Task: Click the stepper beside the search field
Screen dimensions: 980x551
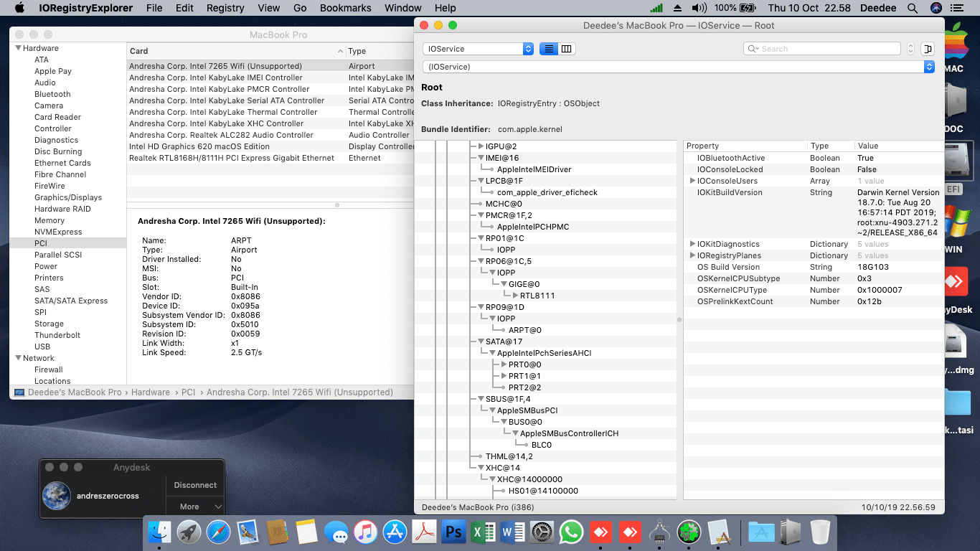Action: pos(910,49)
